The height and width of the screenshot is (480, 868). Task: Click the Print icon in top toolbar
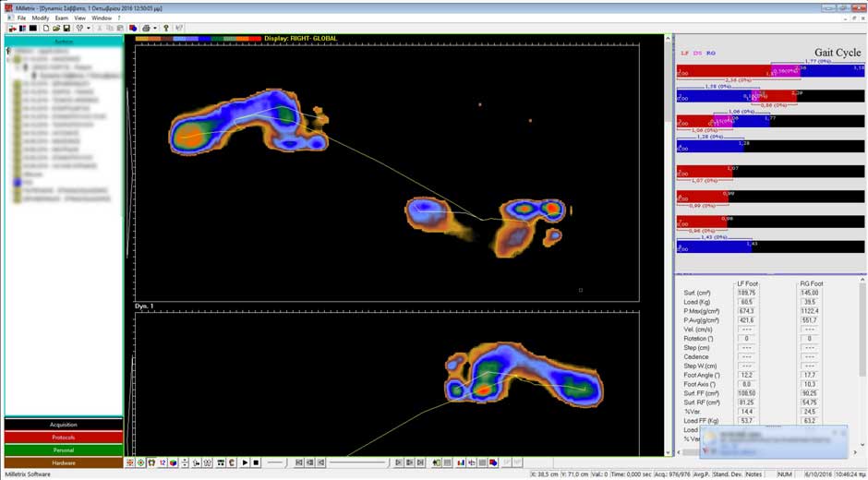click(146, 29)
